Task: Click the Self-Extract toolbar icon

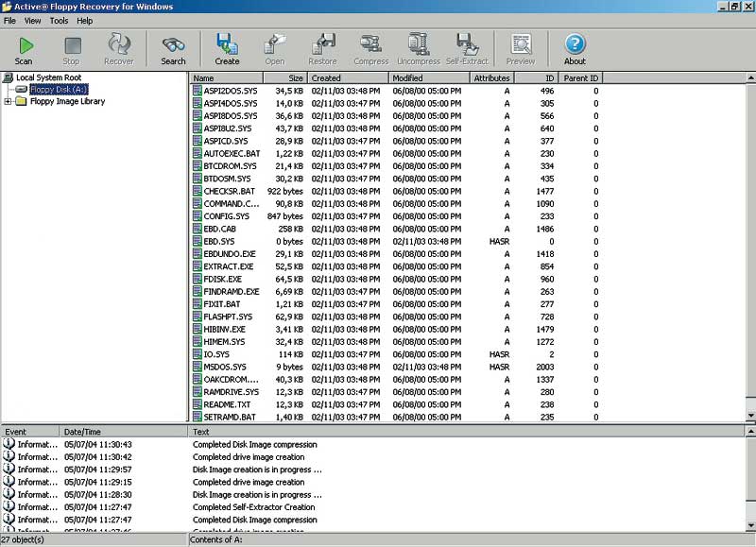Action: tap(467, 43)
